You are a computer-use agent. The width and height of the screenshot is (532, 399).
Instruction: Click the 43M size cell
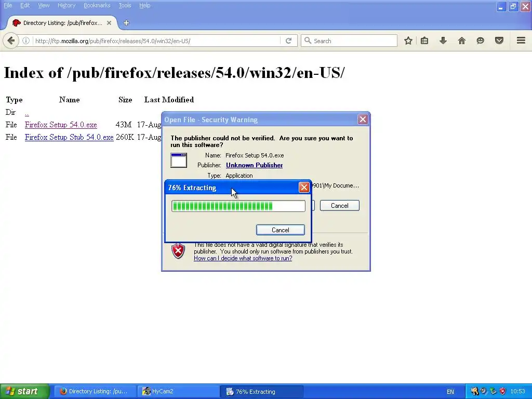click(x=124, y=125)
